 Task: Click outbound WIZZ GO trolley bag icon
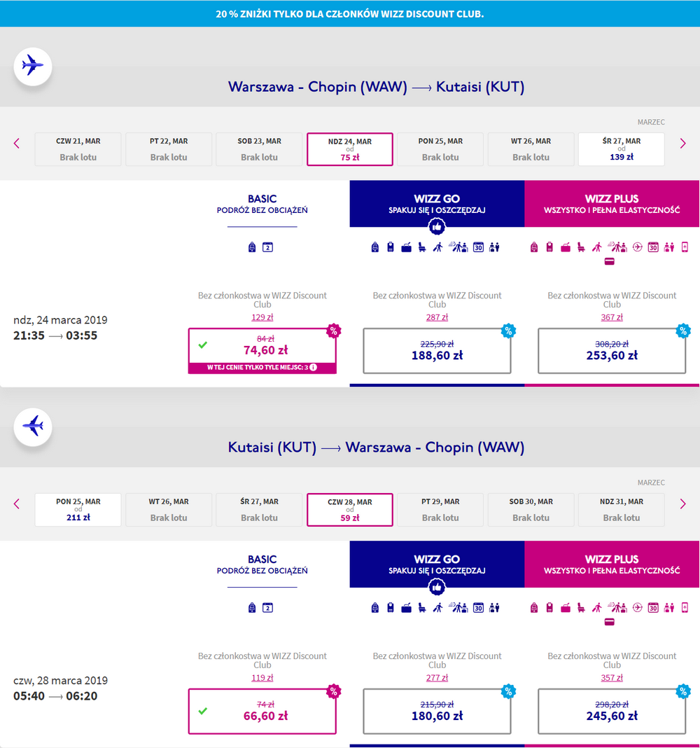point(391,247)
